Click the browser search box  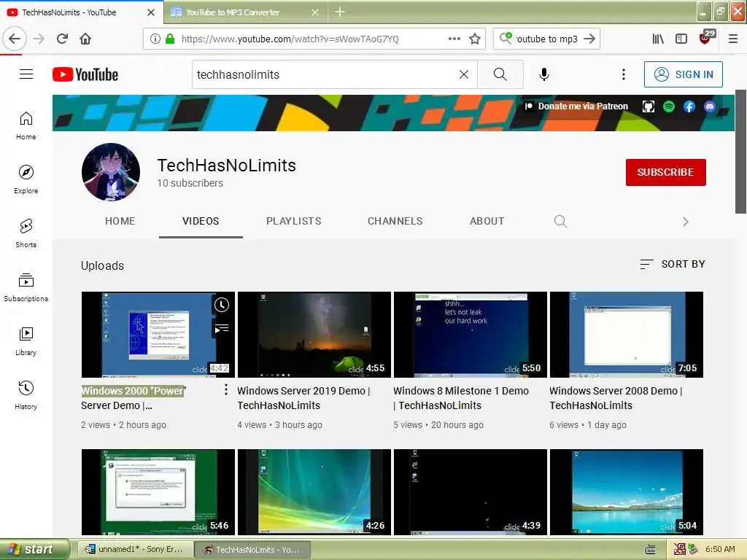click(546, 39)
